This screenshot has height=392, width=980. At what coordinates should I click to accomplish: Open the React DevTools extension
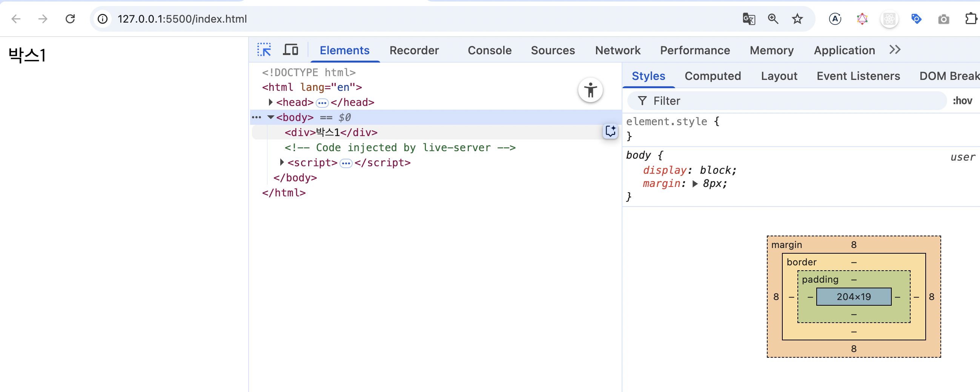[889, 19]
